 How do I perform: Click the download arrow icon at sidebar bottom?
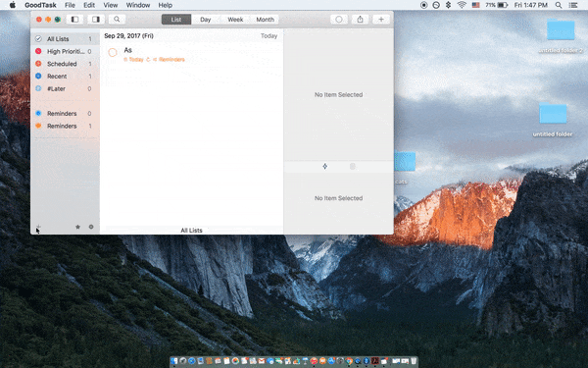coord(38,227)
